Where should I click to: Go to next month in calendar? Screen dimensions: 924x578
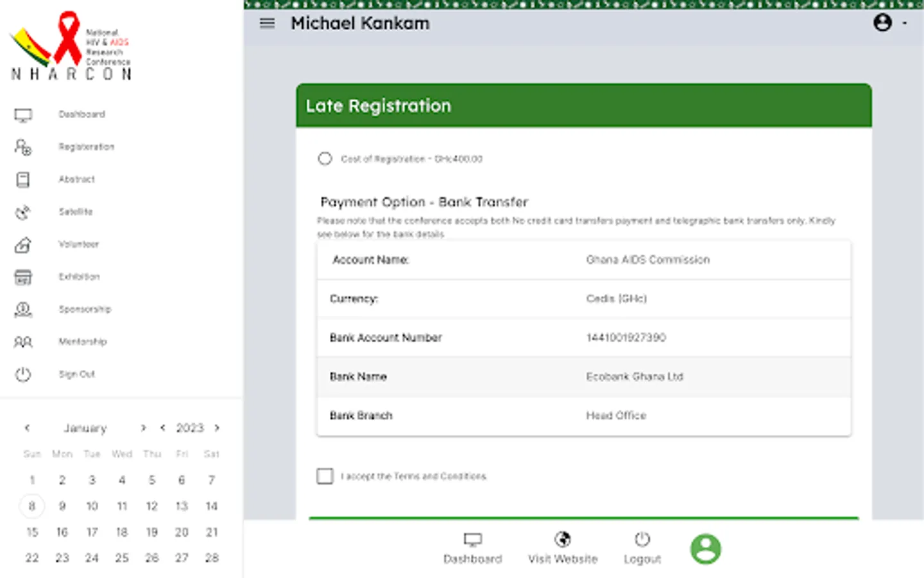tap(143, 428)
